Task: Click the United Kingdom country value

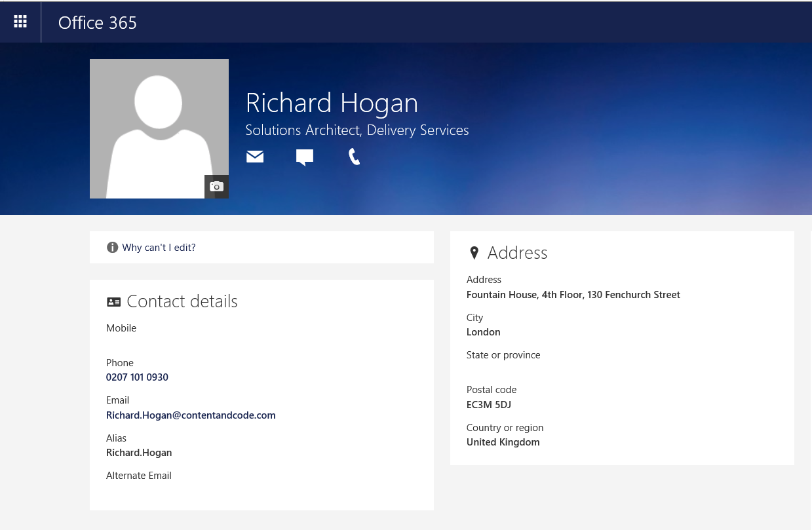Action: click(503, 442)
